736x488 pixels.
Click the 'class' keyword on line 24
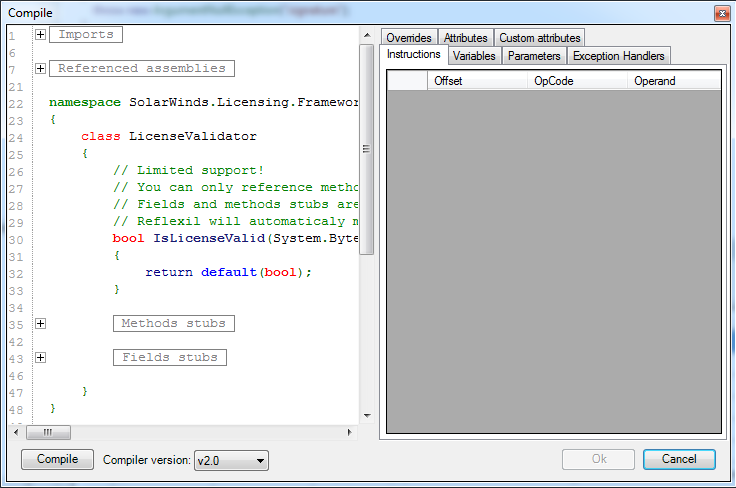click(x=100, y=136)
